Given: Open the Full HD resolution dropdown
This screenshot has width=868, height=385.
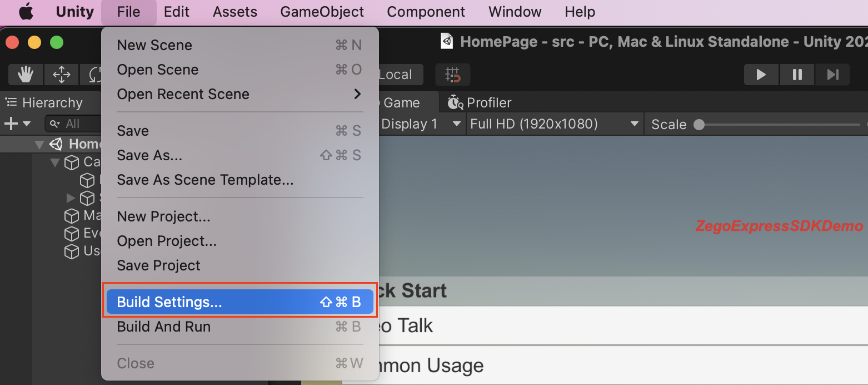Looking at the screenshot, I should 554,124.
